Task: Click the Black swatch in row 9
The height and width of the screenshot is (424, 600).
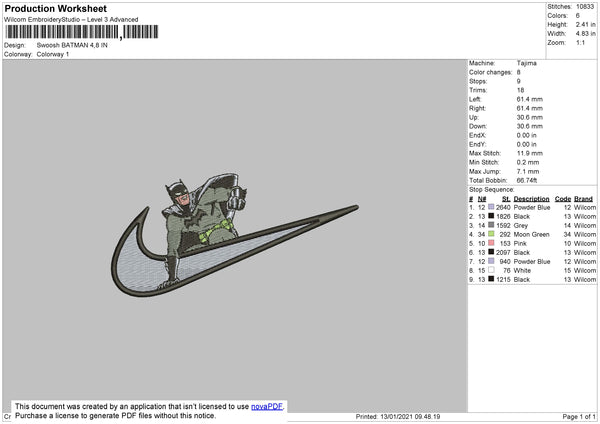Action: 491,279
